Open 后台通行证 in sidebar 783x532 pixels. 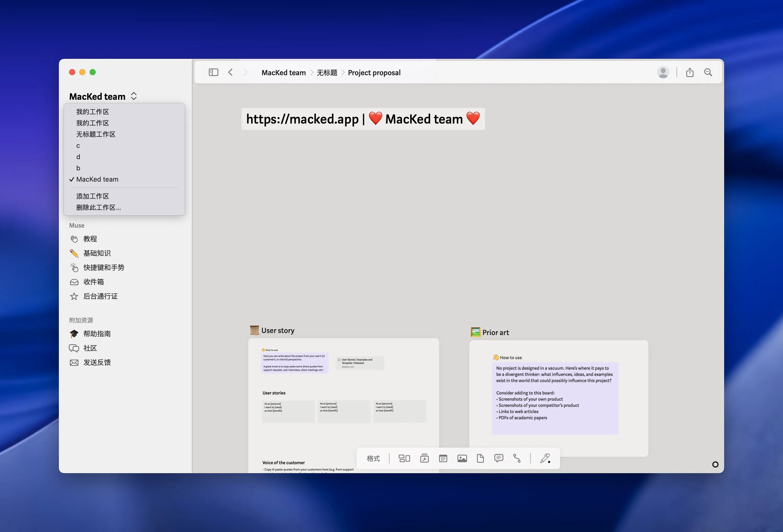[100, 296]
